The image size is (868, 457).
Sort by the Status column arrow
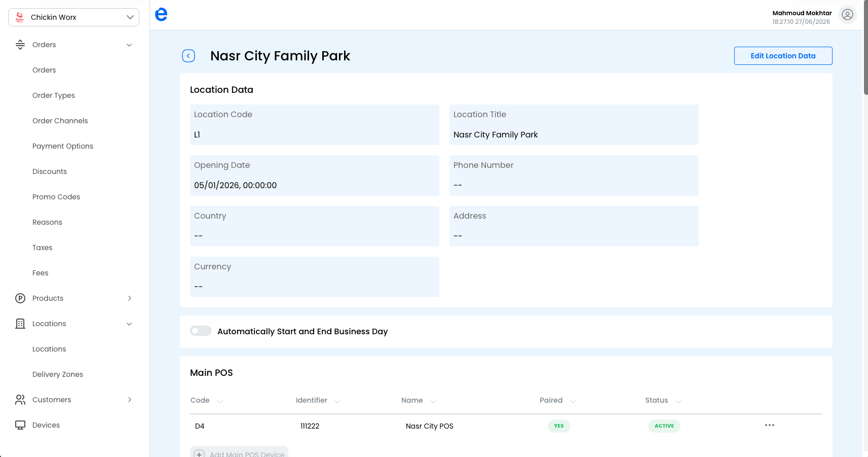coord(678,401)
